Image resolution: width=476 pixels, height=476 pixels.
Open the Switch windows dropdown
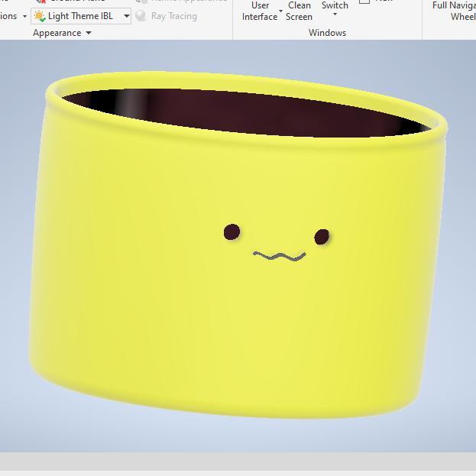[x=335, y=9]
